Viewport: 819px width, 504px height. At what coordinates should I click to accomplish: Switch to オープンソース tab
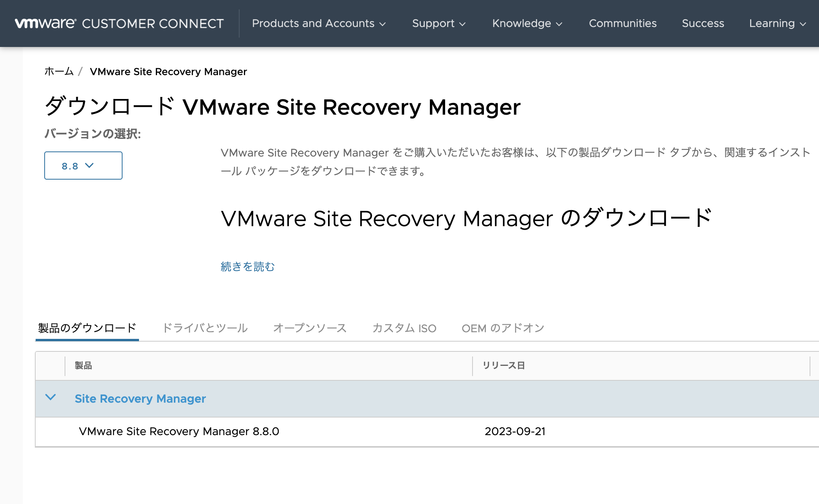click(x=310, y=328)
